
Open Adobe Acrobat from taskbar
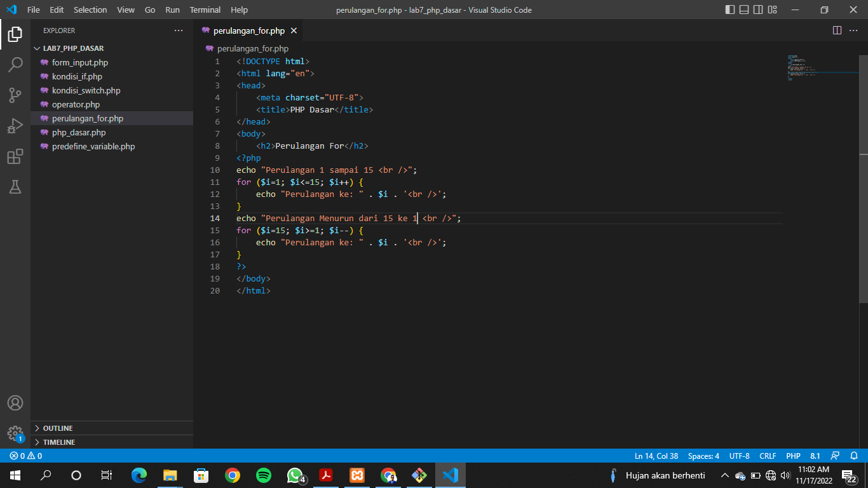tap(326, 475)
